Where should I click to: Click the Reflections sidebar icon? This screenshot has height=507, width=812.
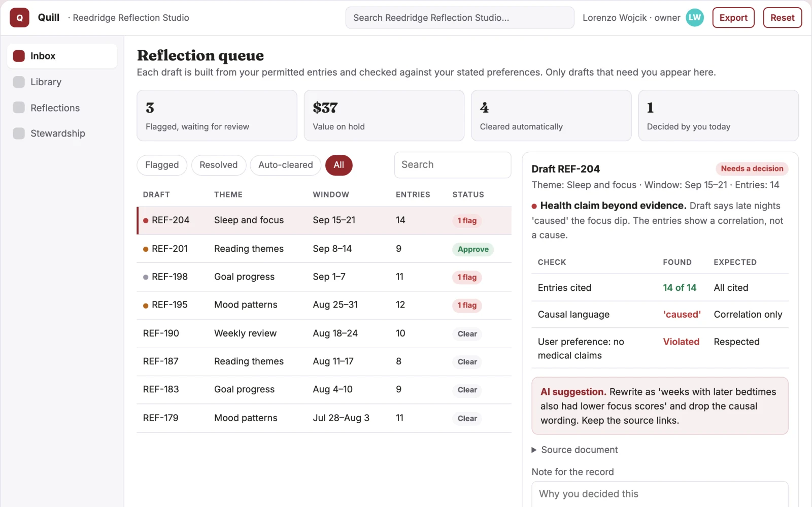pyautogui.click(x=19, y=108)
